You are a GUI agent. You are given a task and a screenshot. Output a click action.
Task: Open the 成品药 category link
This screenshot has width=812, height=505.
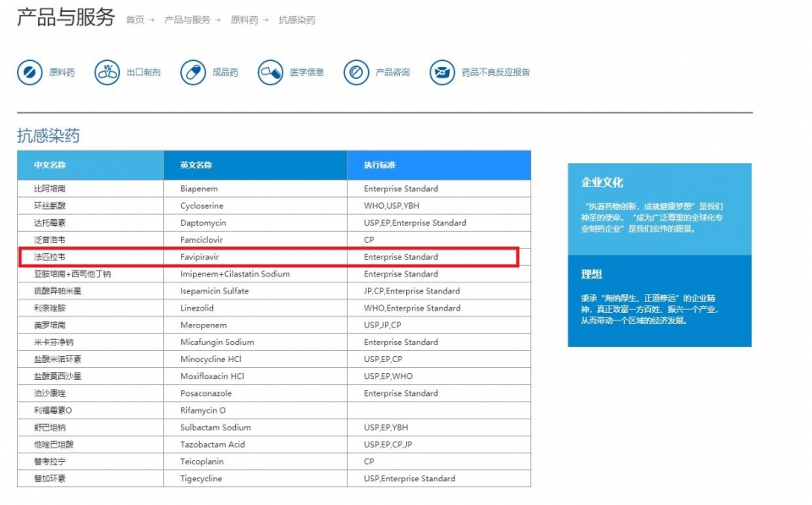pyautogui.click(x=225, y=72)
